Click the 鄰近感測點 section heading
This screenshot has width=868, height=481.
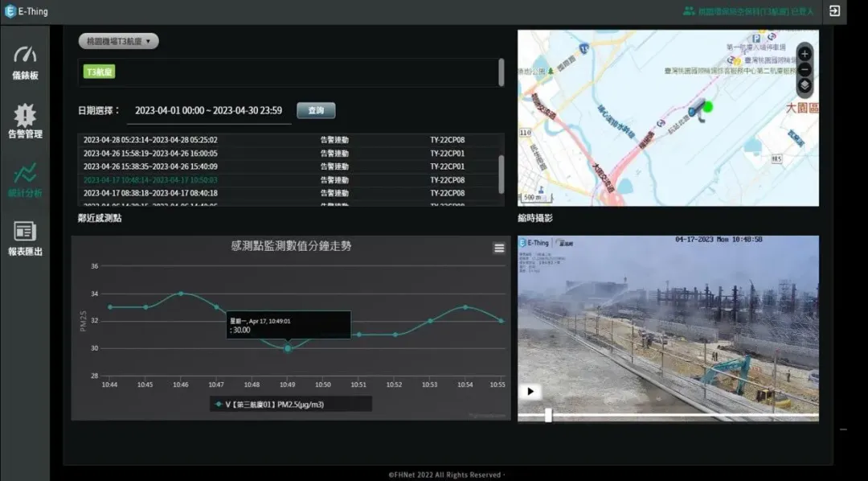click(x=100, y=218)
